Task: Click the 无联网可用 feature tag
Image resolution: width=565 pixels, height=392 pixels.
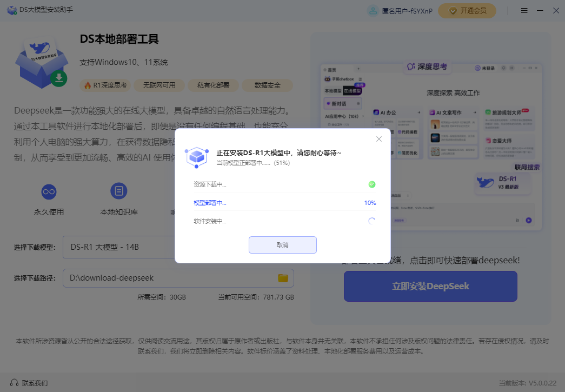Action: [159, 85]
